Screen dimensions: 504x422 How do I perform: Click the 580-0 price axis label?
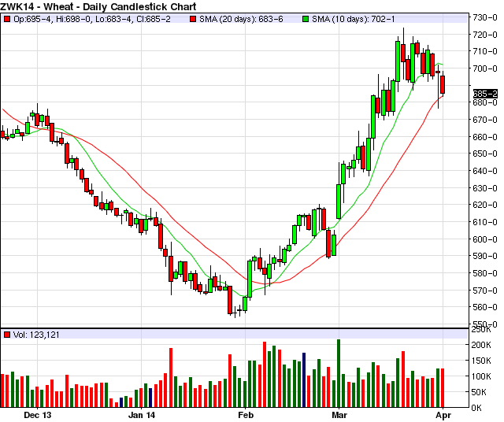(x=485, y=273)
